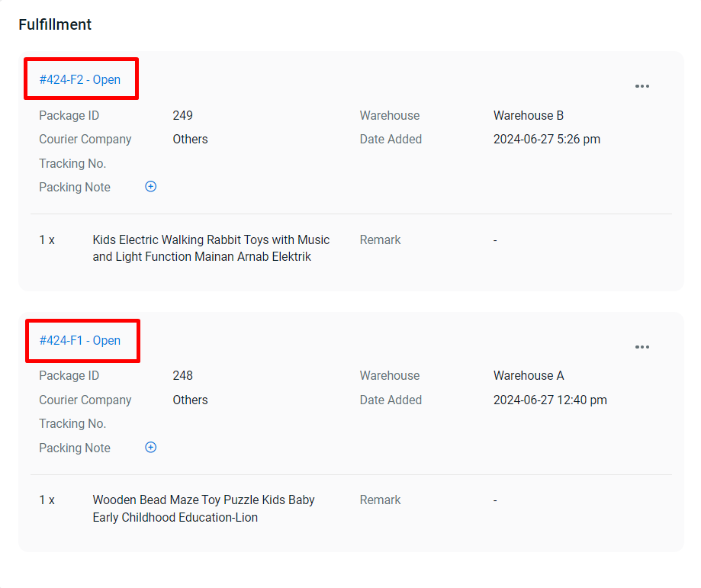This screenshot has height=588, width=701.
Task: Add a packing note to package 249
Action: (151, 187)
